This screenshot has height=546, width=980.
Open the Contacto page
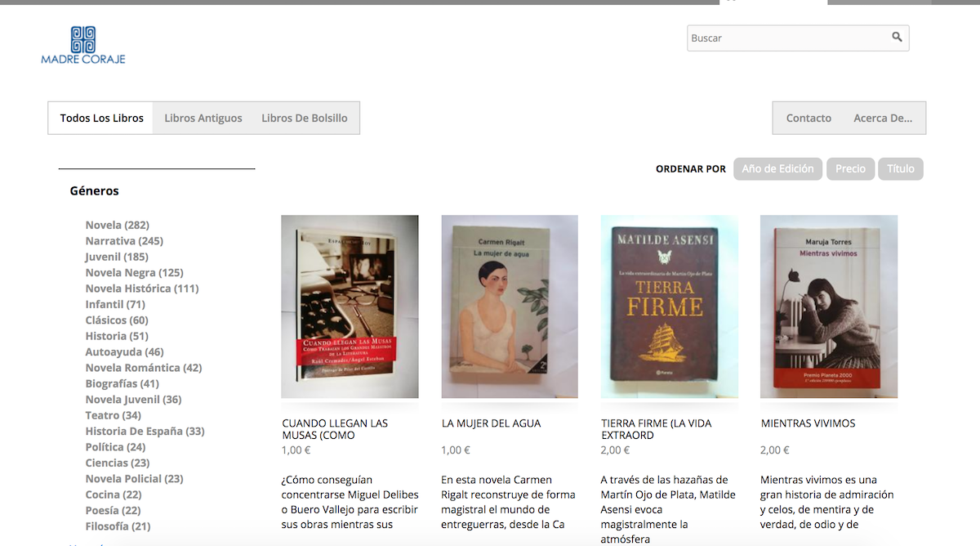[x=808, y=118]
